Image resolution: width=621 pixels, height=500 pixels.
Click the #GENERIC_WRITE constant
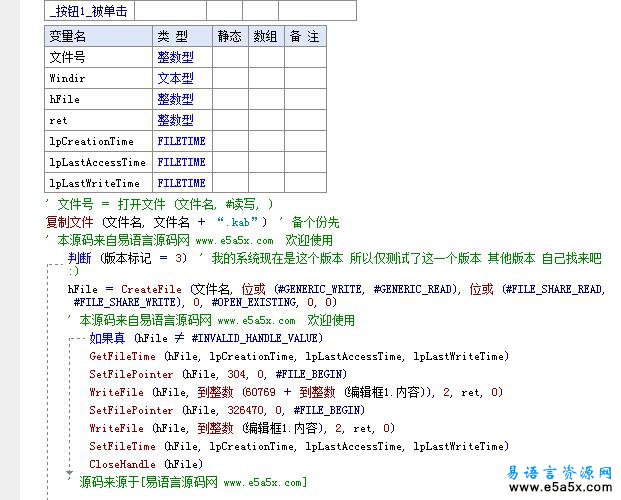tap(320, 289)
